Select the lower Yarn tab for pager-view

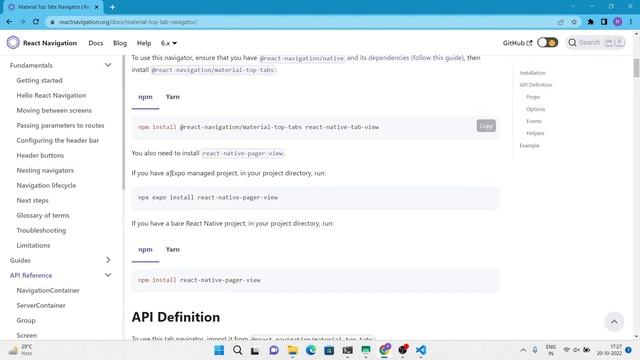click(173, 249)
